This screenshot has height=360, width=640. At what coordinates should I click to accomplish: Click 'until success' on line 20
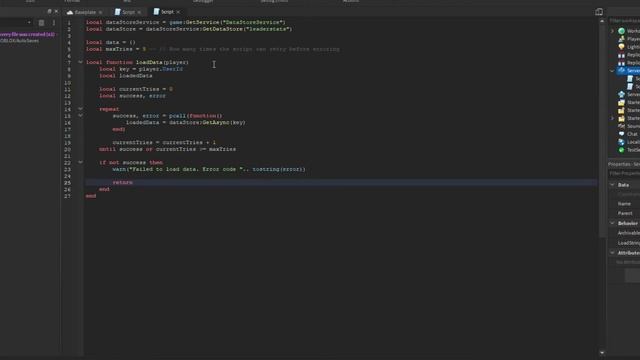coord(121,149)
